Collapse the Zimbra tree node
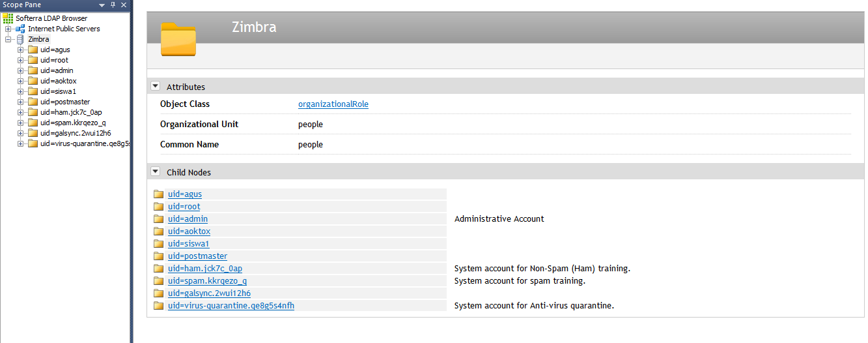868x343 pixels. 8,39
